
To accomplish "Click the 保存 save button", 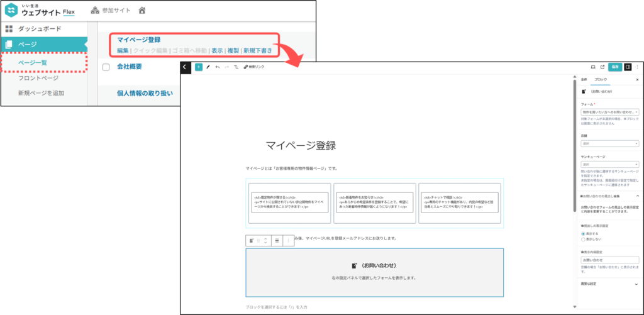I will tap(614, 67).
